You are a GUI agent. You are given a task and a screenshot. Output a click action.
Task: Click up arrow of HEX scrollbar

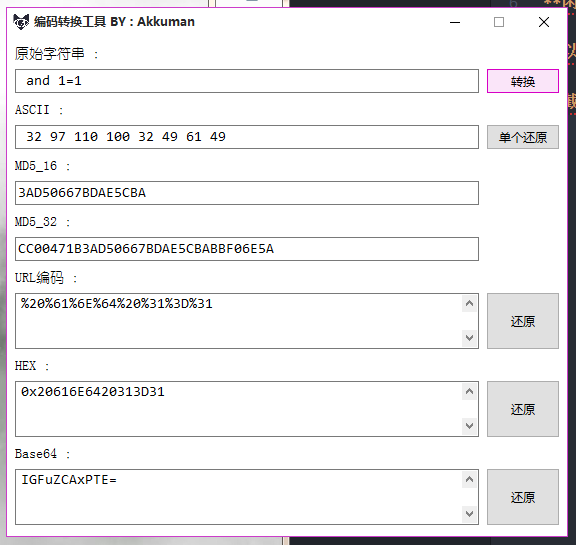click(x=469, y=391)
